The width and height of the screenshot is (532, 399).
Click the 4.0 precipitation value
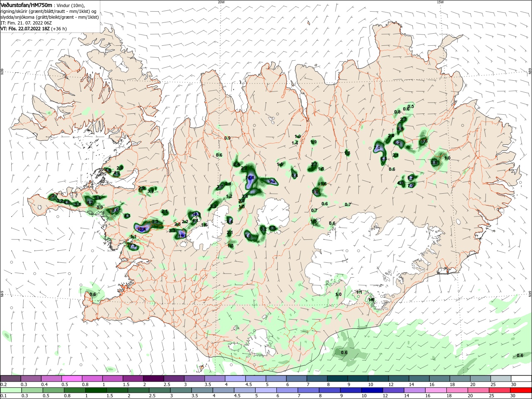tap(401, 183)
